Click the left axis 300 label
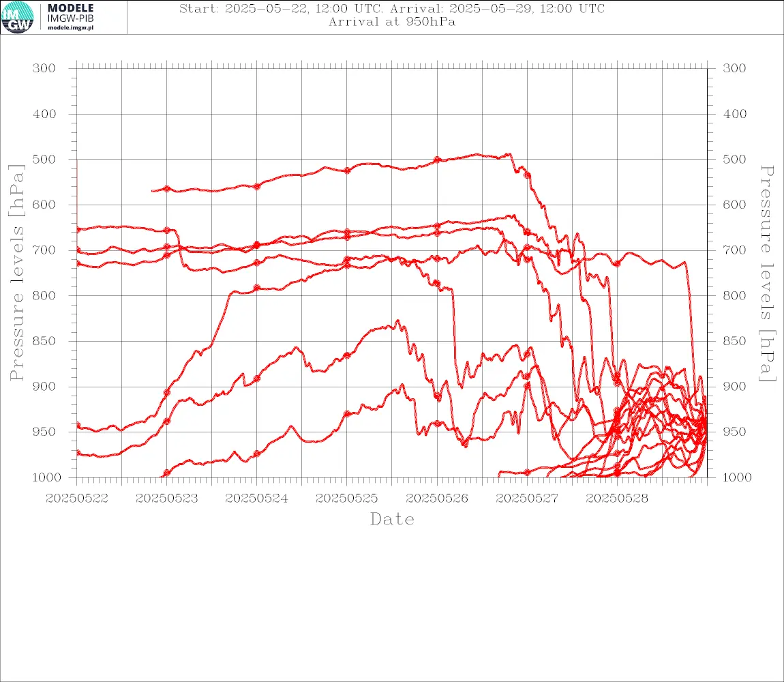The image size is (784, 682). 44,68
